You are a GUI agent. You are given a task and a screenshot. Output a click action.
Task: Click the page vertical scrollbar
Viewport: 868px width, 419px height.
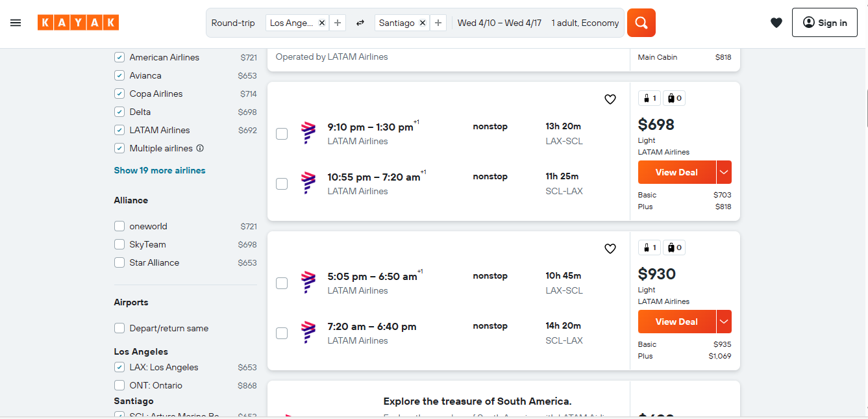[x=866, y=108]
